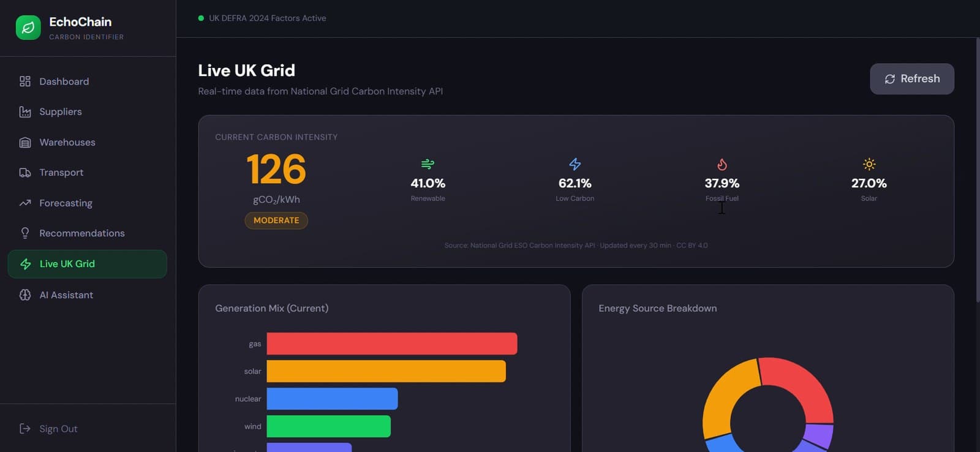Click the 'solar' axis label in chart
The width and height of the screenshot is (980, 452).
[252, 372]
